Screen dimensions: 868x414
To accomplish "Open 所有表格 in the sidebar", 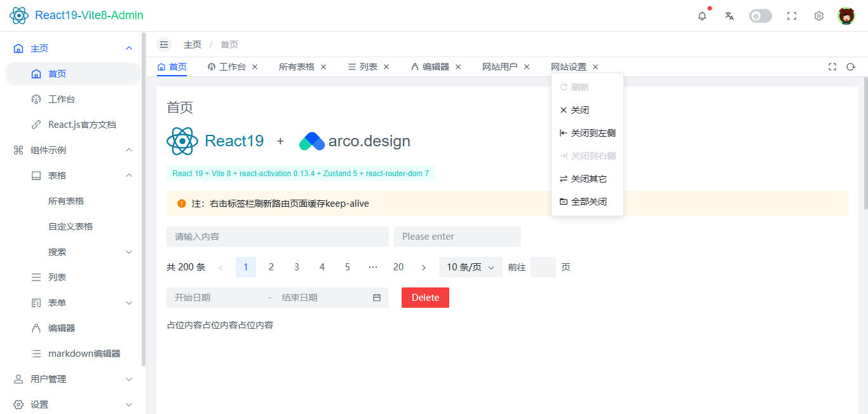I will (73, 201).
